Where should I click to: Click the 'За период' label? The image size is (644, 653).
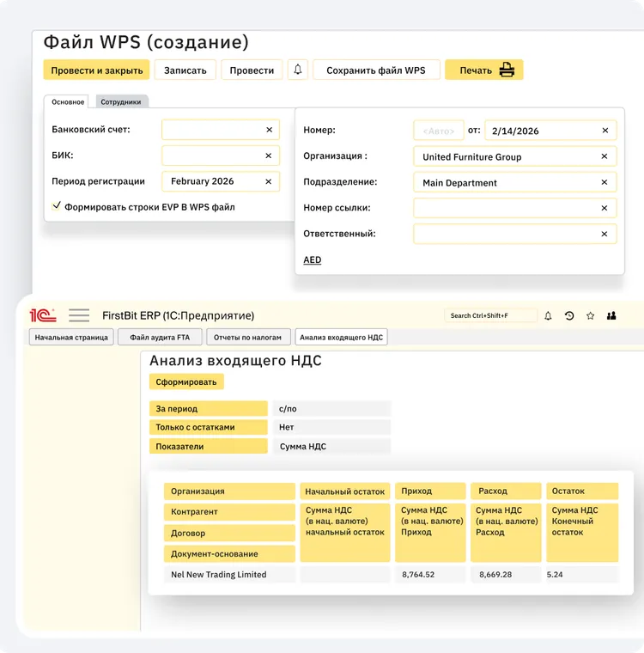tap(208, 408)
